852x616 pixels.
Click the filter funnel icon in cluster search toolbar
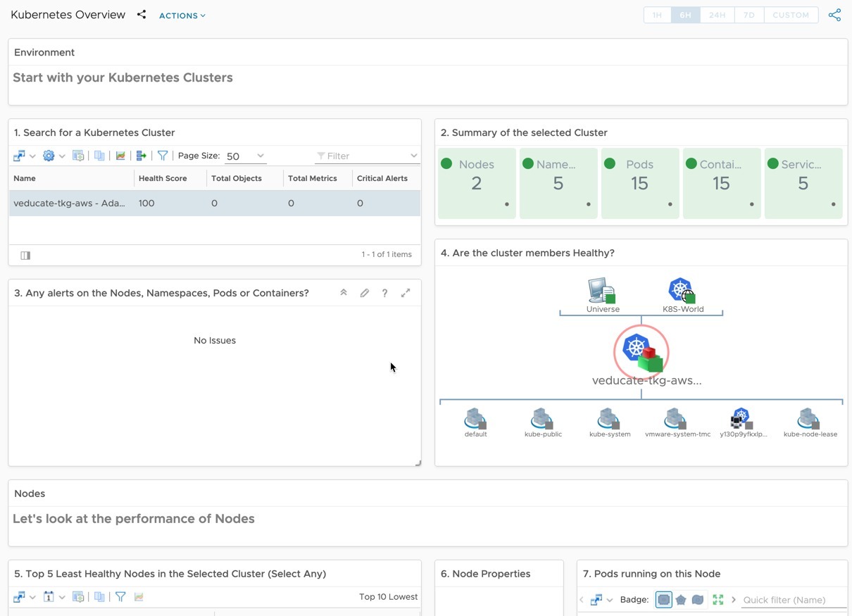[163, 156]
